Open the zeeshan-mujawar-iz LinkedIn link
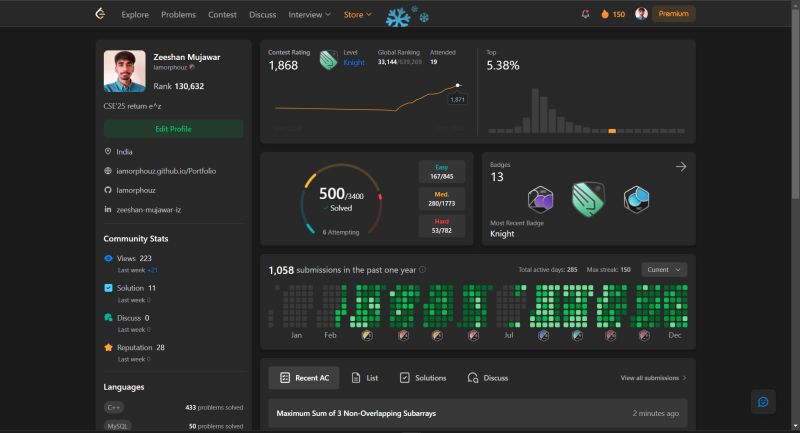Screen dimensions: 800x433 (x=148, y=210)
